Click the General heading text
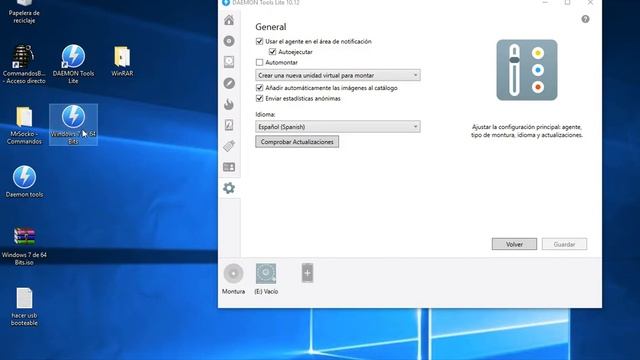The height and width of the screenshot is (360, 640). [271, 27]
